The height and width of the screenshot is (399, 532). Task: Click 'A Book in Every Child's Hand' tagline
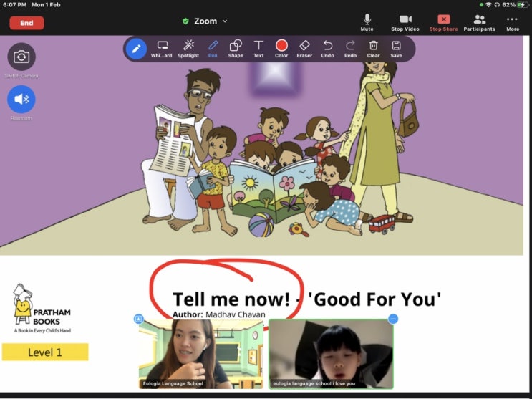point(42,330)
